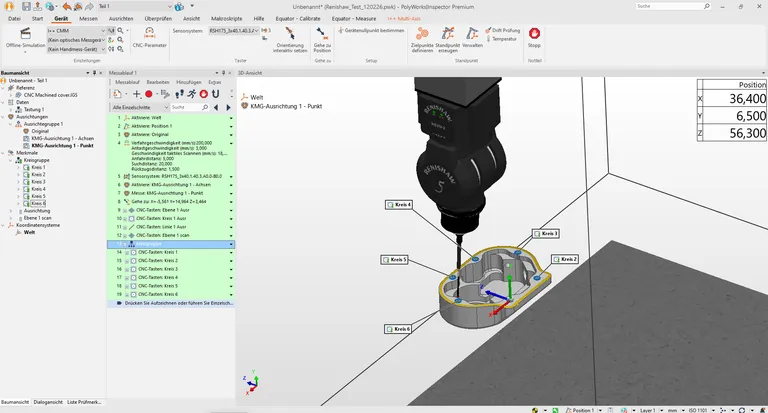Open the Hinzufügen menu in Messablauf
Viewport: 768px width, 413px height.
[189, 82]
